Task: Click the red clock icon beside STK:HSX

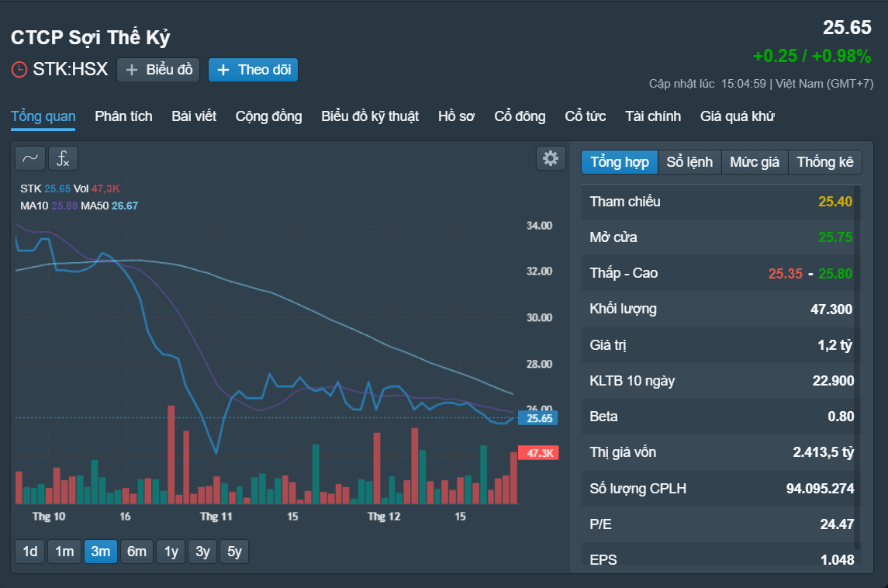Action: 19,69
